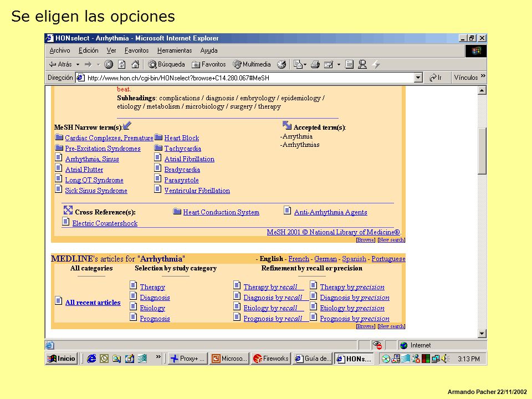The height and width of the screenshot is (399, 532).
Task: Click the page icon in the address bar
Action: (80, 78)
